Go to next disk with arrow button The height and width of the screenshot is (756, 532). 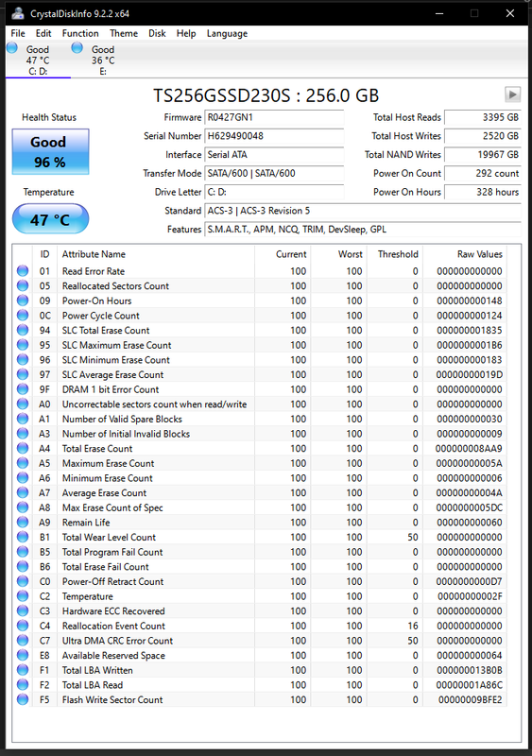click(x=512, y=94)
